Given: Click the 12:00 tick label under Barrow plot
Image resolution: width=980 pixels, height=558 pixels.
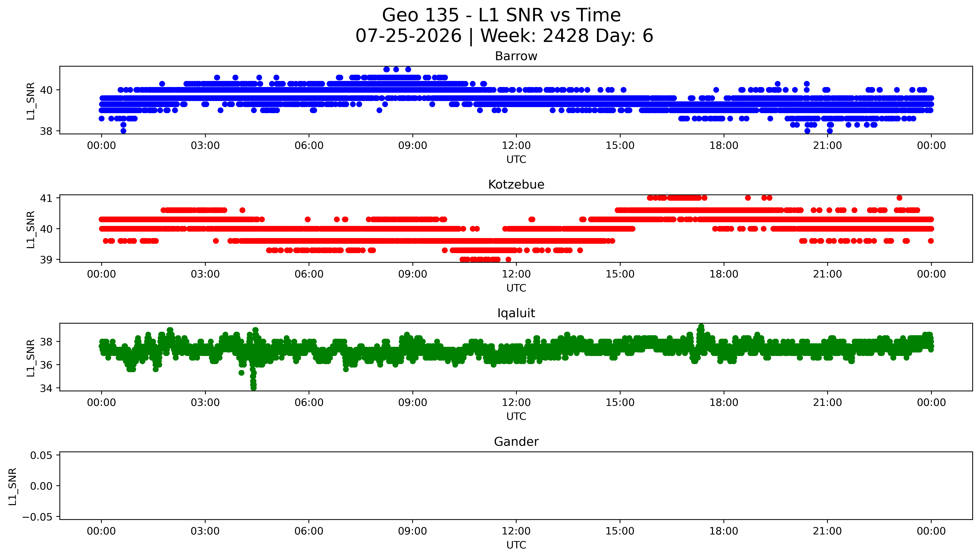Looking at the screenshot, I should (x=516, y=146).
